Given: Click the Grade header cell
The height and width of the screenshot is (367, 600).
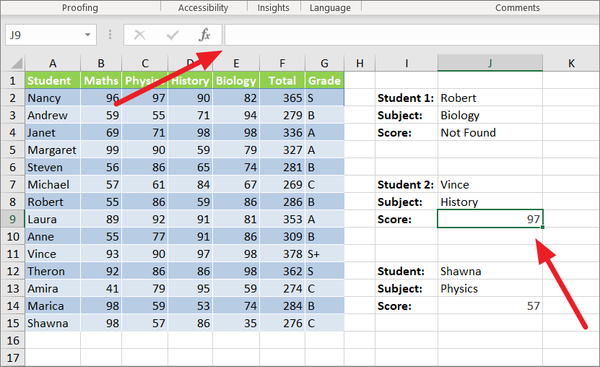Looking at the screenshot, I should coord(324,80).
